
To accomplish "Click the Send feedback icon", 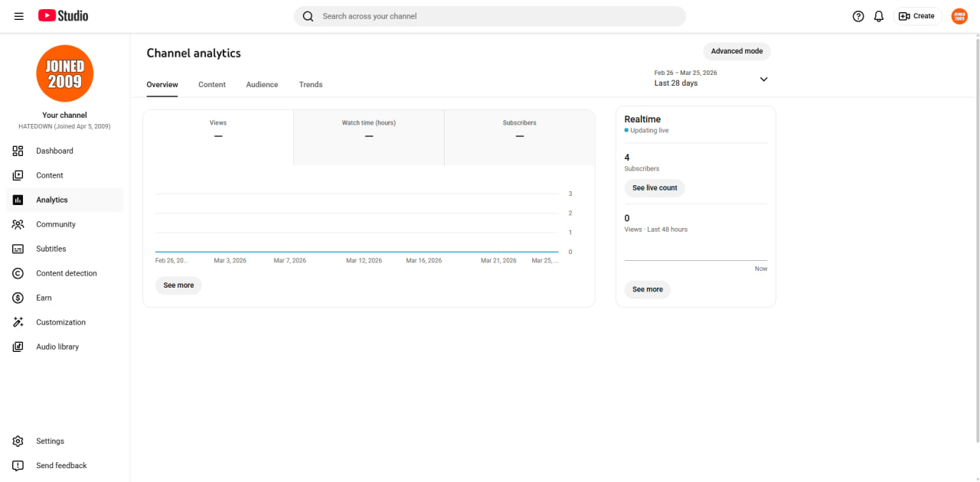I will coord(18,465).
